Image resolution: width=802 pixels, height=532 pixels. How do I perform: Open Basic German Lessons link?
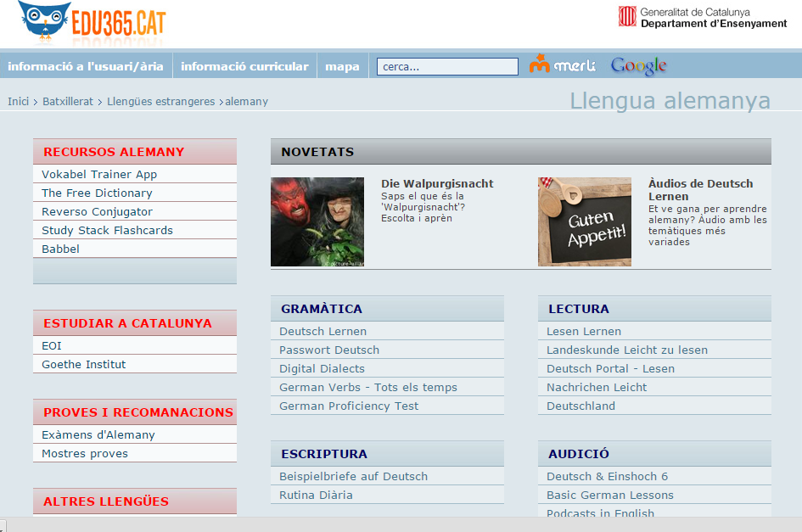[609, 496]
